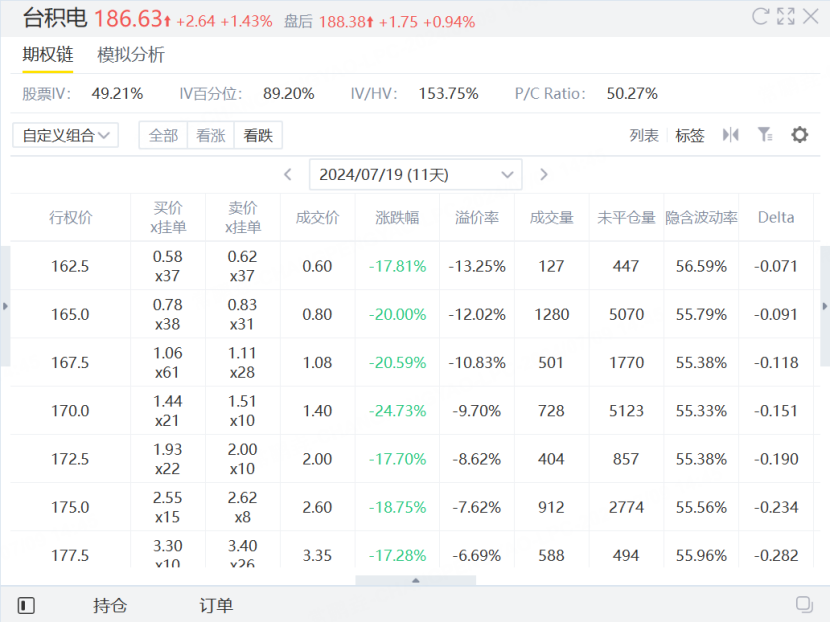830x623 pixels.
Task: Click ask price 0.83 x31
Action: [242, 314]
